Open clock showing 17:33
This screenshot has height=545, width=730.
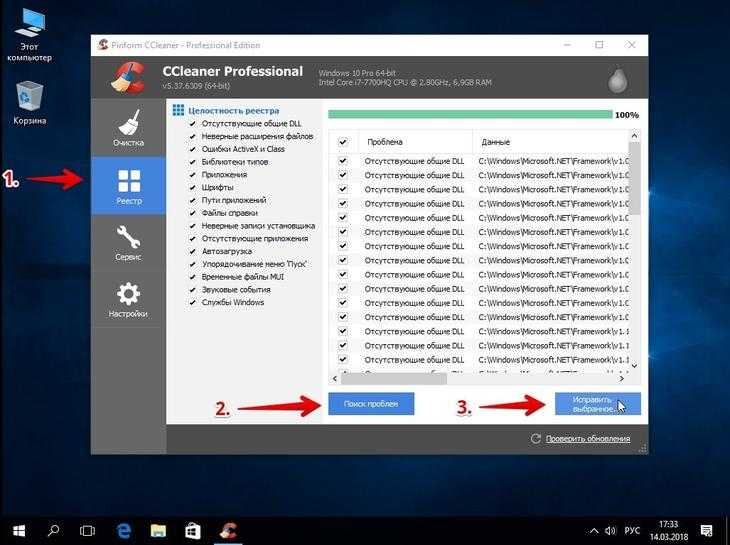tap(669, 531)
